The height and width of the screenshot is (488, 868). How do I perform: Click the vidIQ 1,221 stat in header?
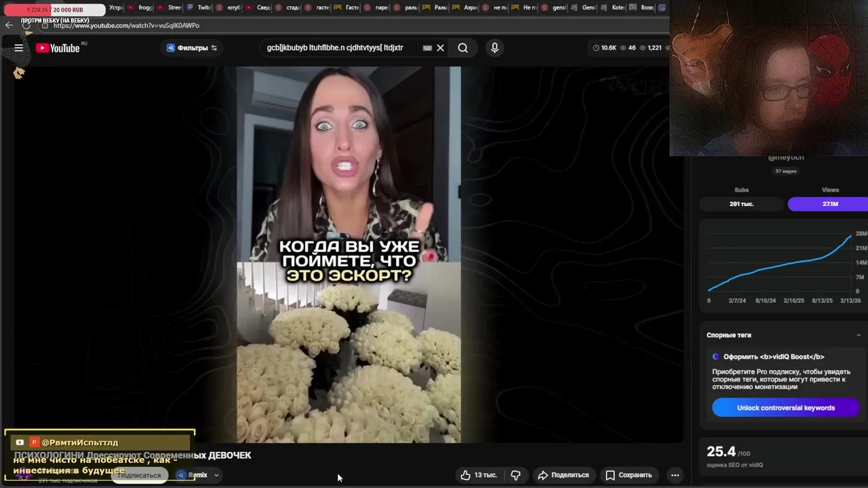click(650, 48)
